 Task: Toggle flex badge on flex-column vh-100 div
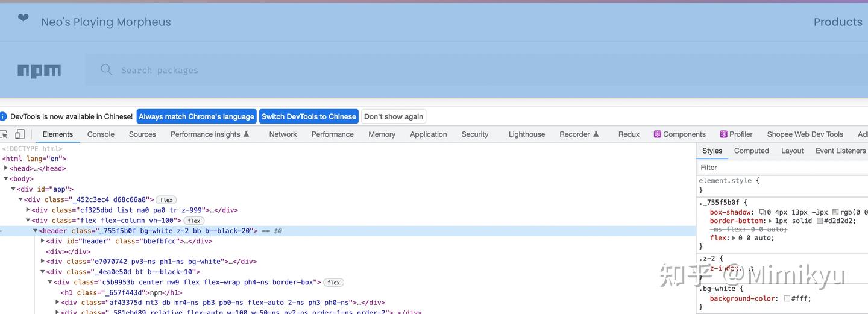194,221
